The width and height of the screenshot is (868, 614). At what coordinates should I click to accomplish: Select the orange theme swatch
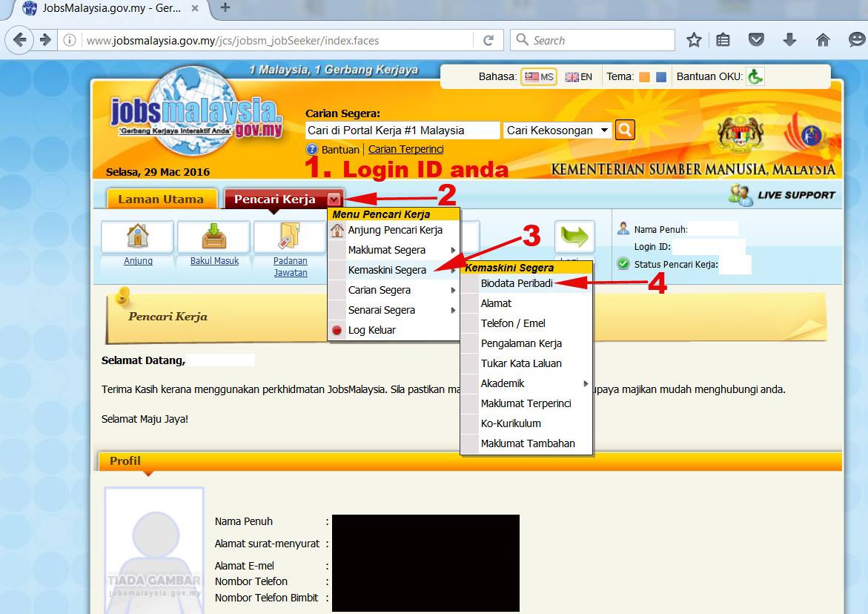tap(644, 77)
